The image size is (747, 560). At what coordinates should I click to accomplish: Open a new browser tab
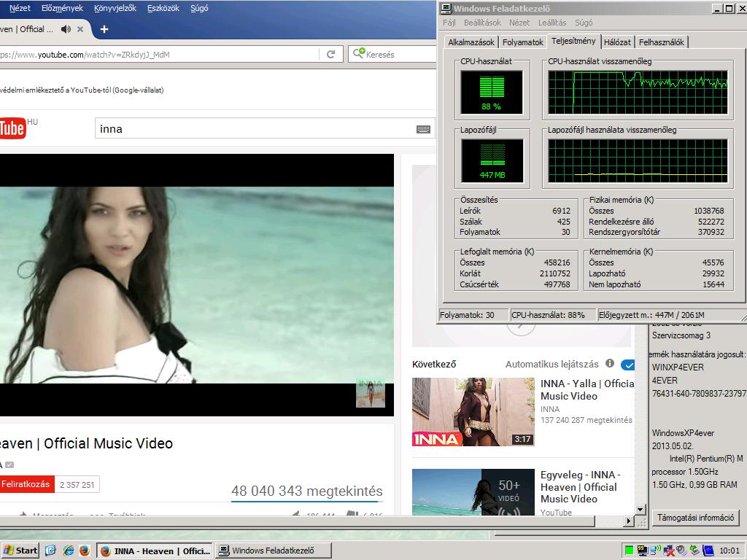pos(104,29)
